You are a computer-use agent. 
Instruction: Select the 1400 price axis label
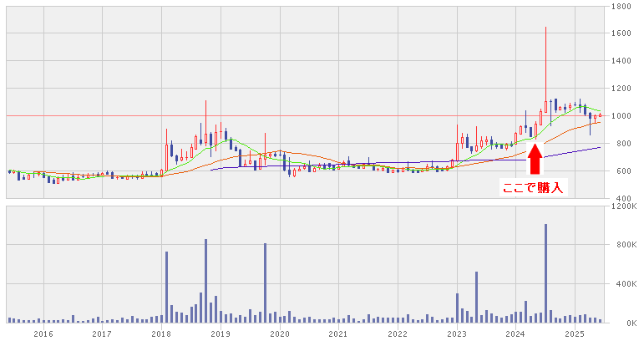click(x=621, y=61)
